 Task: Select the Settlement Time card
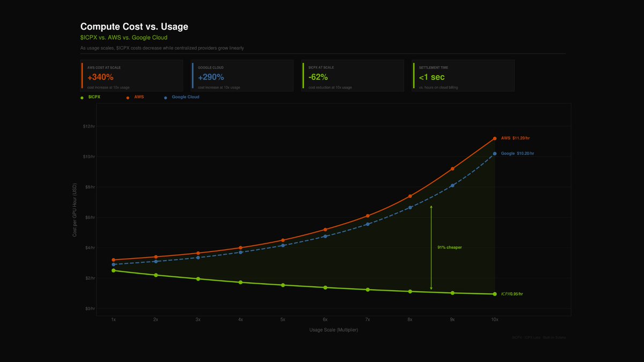tap(464, 76)
